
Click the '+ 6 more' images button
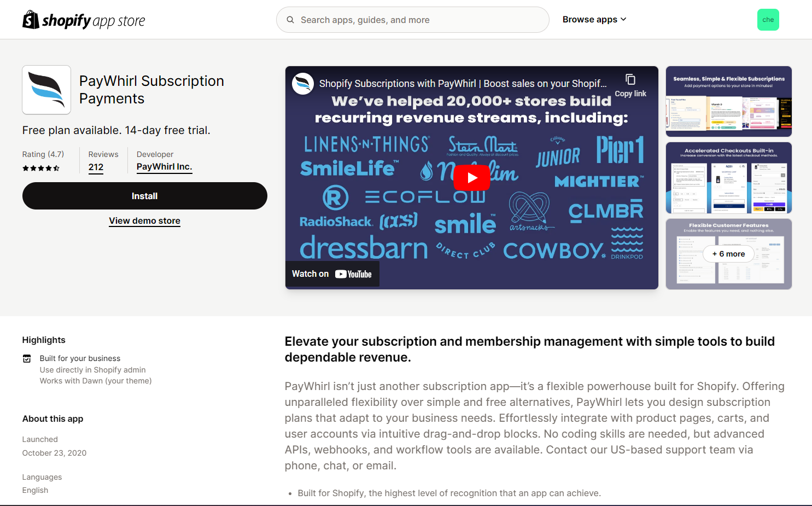729,254
